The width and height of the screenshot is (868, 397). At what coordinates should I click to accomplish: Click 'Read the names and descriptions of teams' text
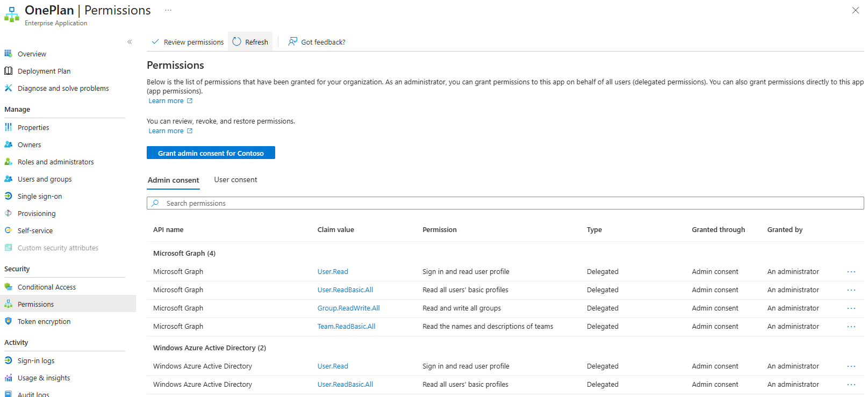tap(487, 327)
